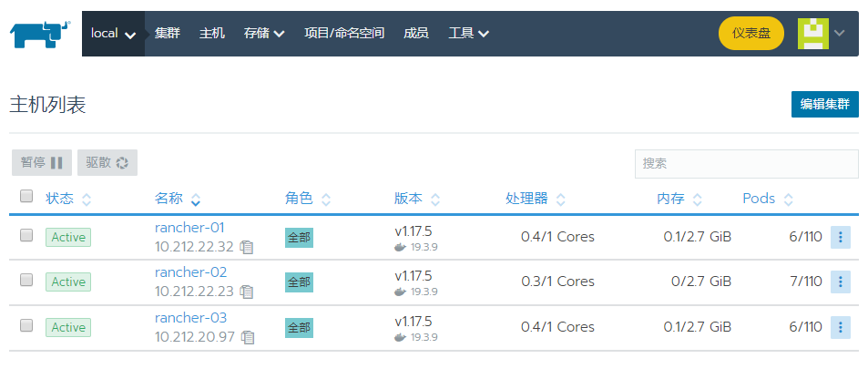Check the rancher-03 row checkbox
This screenshot has width=868, height=379.
(26, 325)
